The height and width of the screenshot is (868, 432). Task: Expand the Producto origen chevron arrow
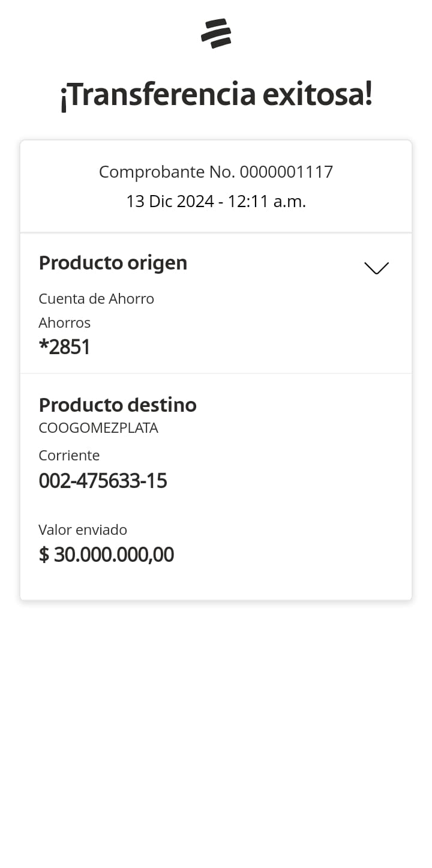(x=376, y=268)
